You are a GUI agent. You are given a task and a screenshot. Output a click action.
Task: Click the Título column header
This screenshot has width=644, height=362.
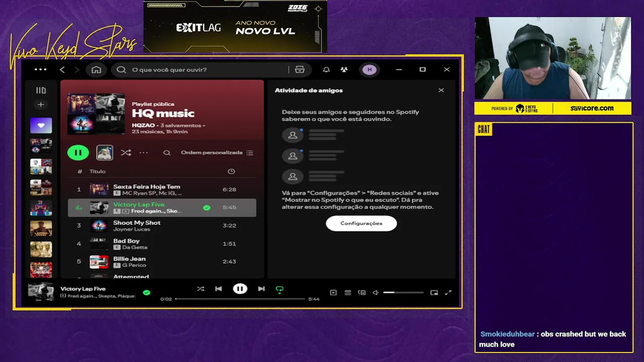tap(98, 171)
